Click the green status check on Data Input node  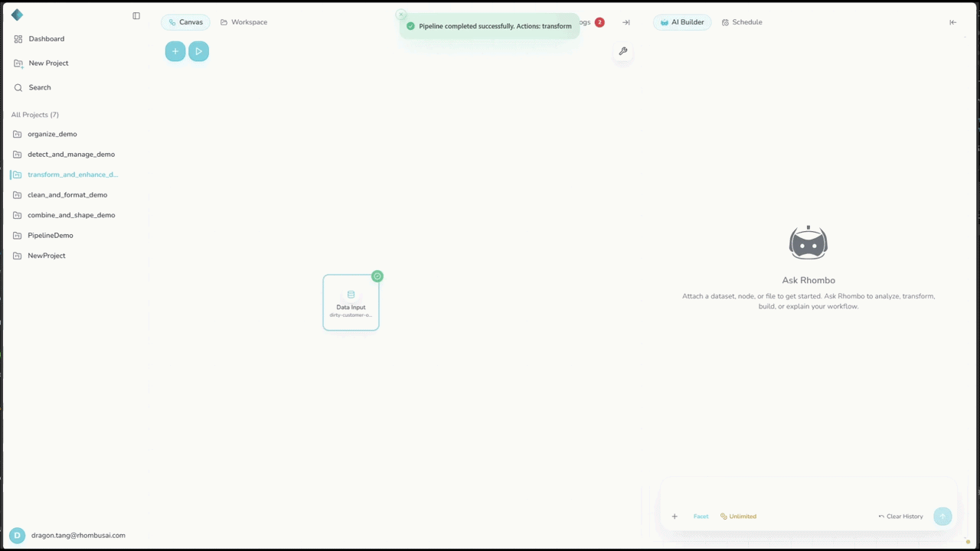[x=377, y=276]
